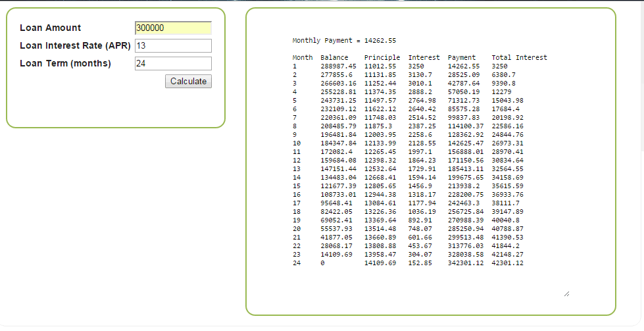
Task: Click the 'Loan Term (months)' label
Action: 65,64
